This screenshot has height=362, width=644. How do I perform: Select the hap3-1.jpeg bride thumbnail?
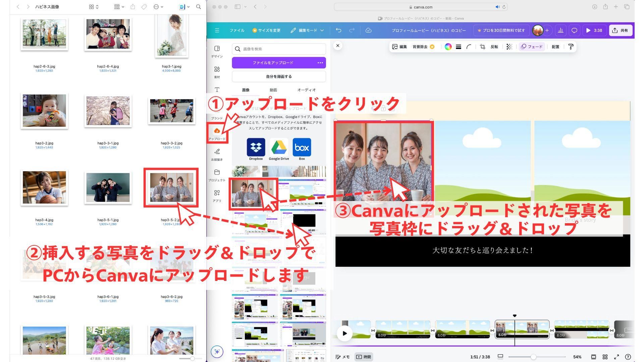(x=171, y=35)
